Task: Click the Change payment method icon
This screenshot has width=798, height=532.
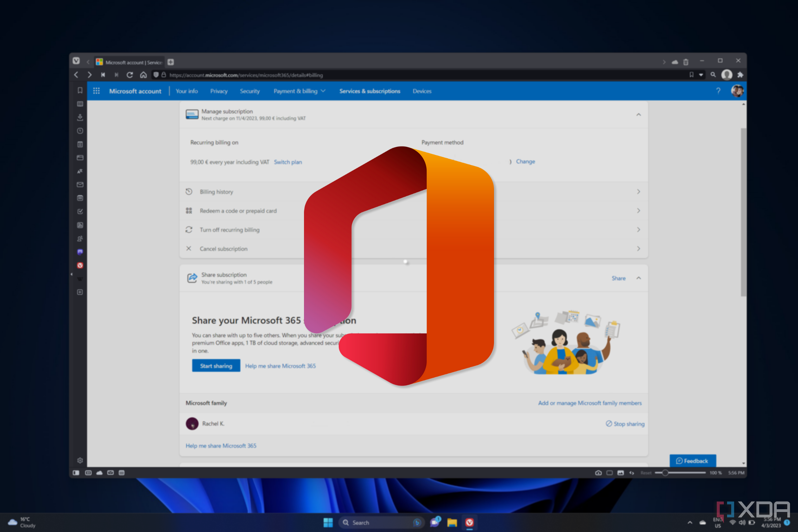Action: [x=525, y=161]
